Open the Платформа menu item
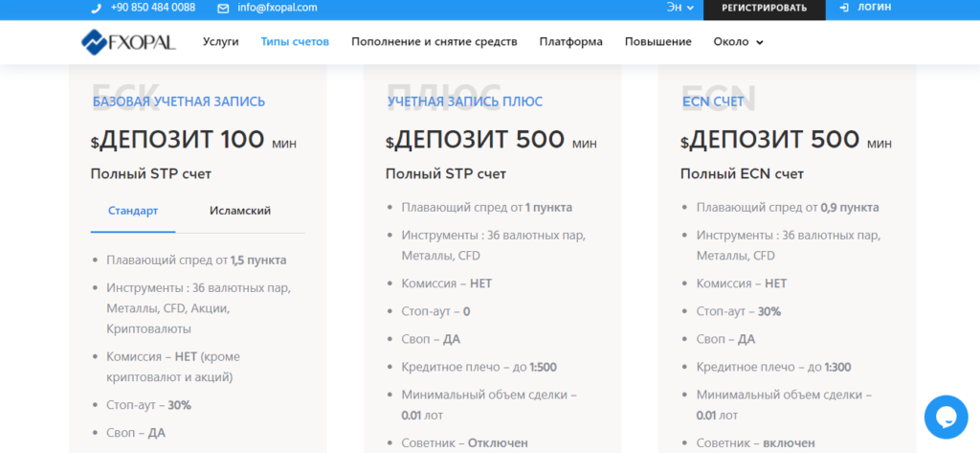This screenshot has height=453, width=980. 571,42
